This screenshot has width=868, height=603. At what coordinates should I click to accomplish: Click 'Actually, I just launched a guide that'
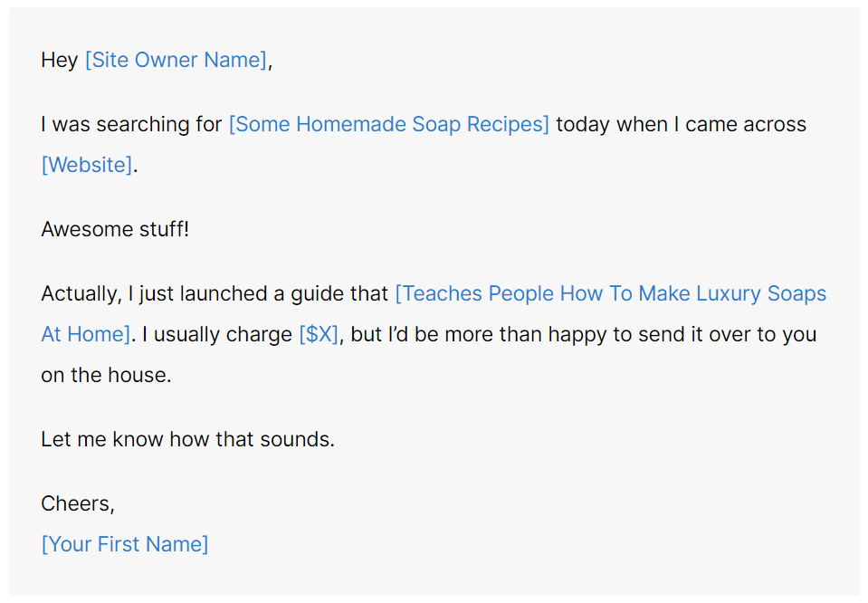[215, 294]
